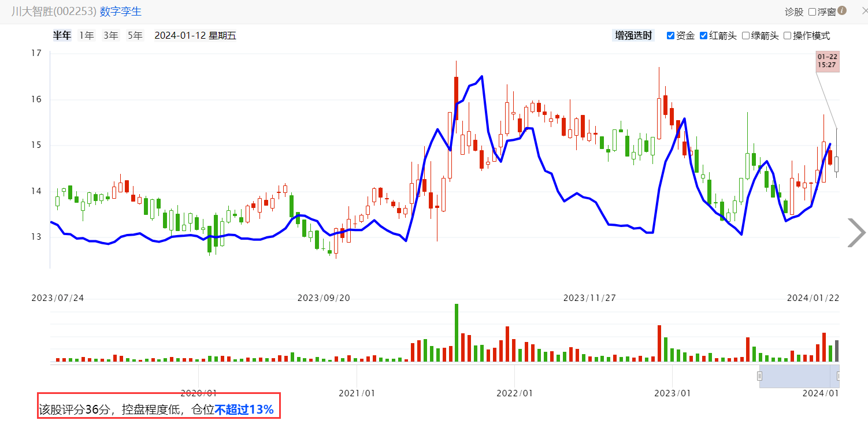Switch to the 1年 range tab
Image resolution: width=868 pixels, height=424 pixels.
pos(87,35)
